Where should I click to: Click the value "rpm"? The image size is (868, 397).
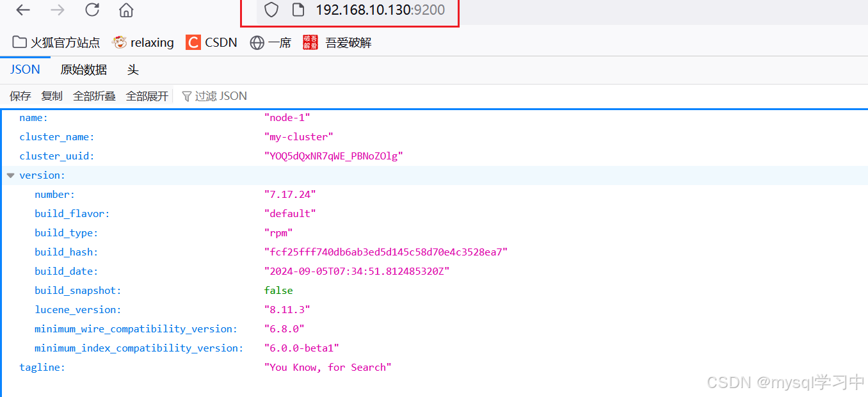coord(278,233)
